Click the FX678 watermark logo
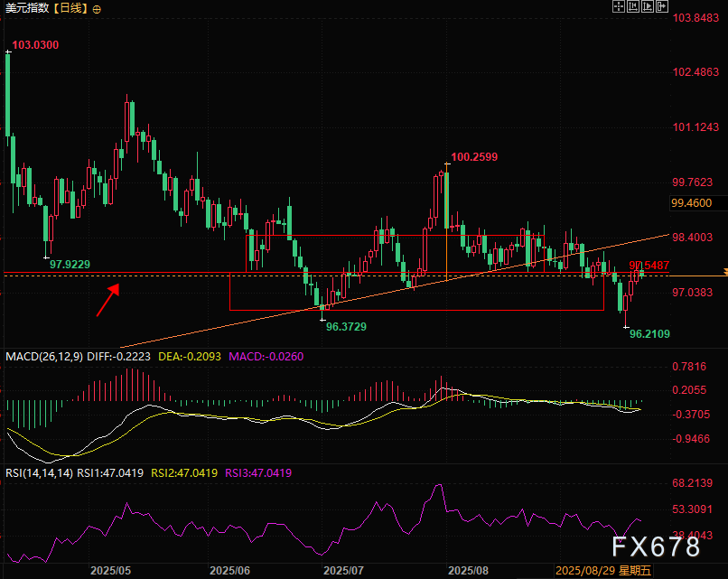Image resolution: width=728 pixels, height=579 pixels. pyautogui.click(x=655, y=546)
